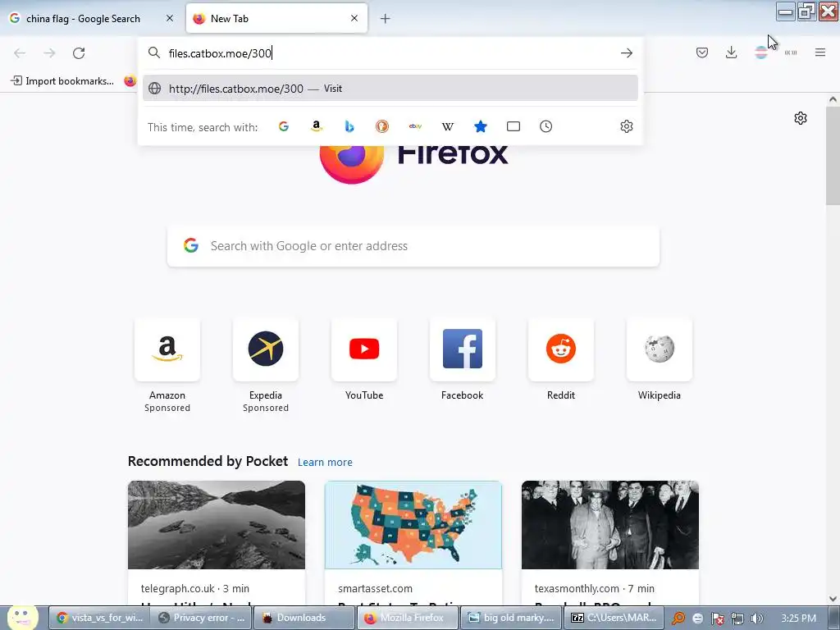840x630 pixels.
Task: Open new tab page personalize gear
Action: pos(801,118)
